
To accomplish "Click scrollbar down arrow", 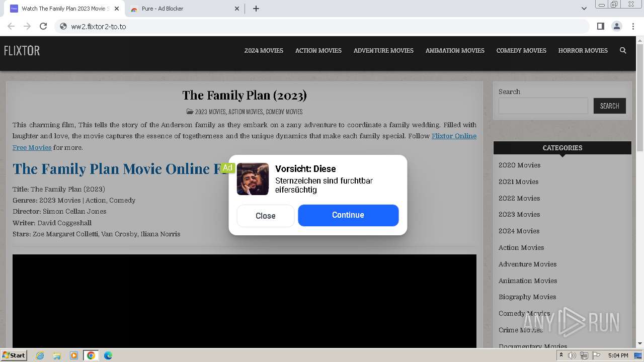I will tap(640, 343).
